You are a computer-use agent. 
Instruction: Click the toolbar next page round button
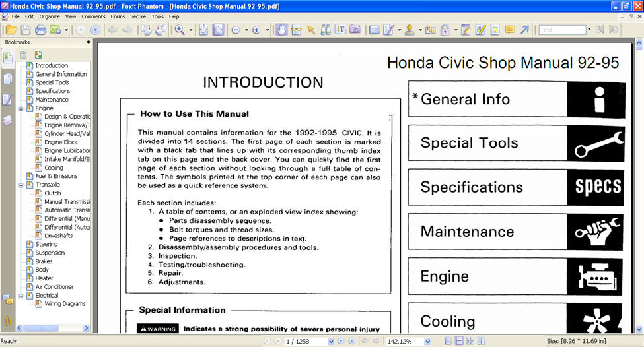[x=95, y=30]
